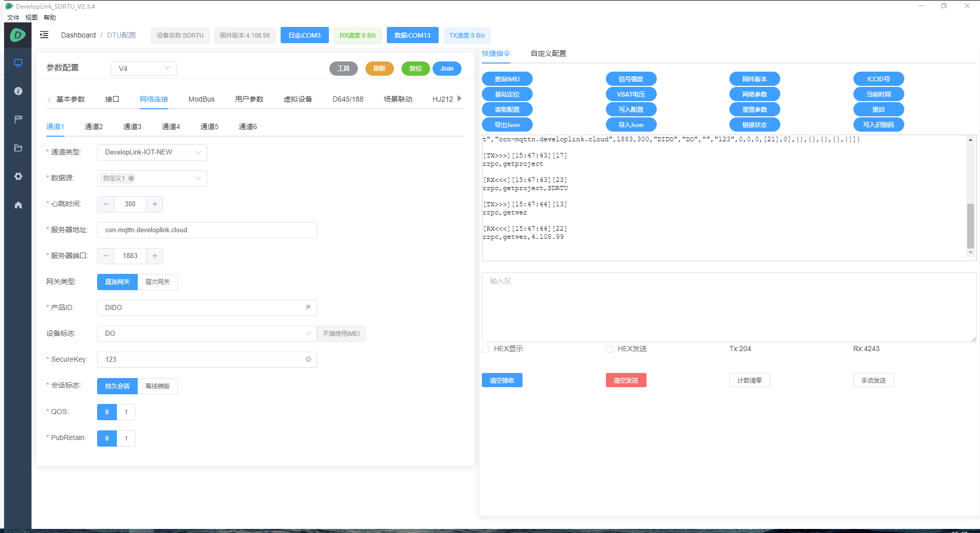Click the Dashboard breadcrumb link

(78, 35)
